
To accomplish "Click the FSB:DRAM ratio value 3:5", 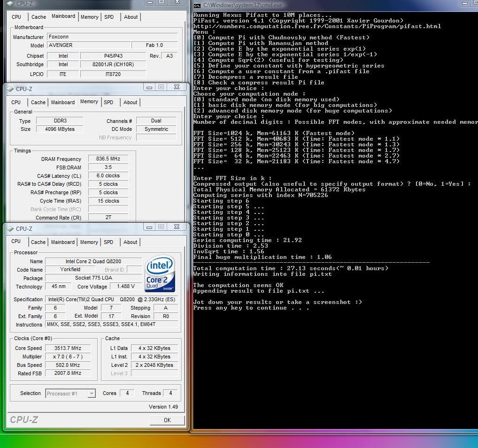I will tap(108, 167).
